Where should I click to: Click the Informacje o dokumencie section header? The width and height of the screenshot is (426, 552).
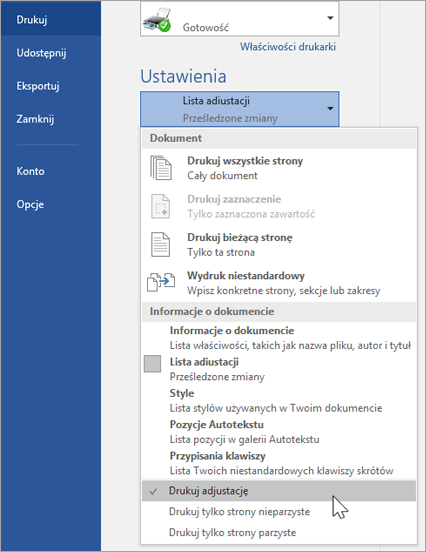click(x=278, y=312)
